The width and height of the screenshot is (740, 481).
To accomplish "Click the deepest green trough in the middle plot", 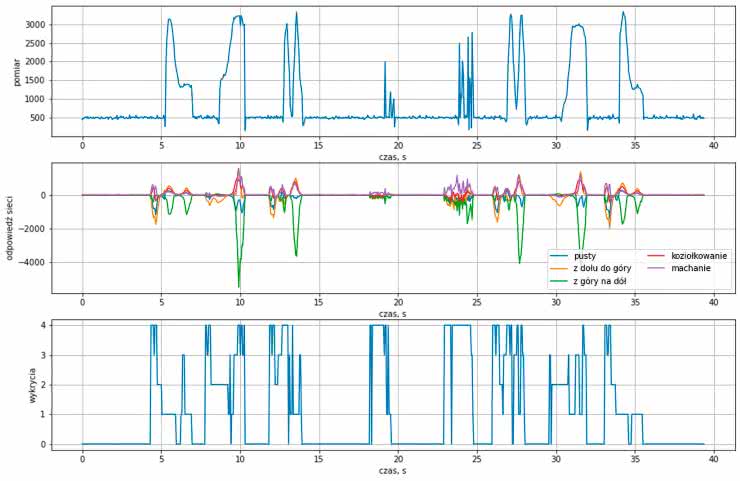I will [x=239, y=287].
